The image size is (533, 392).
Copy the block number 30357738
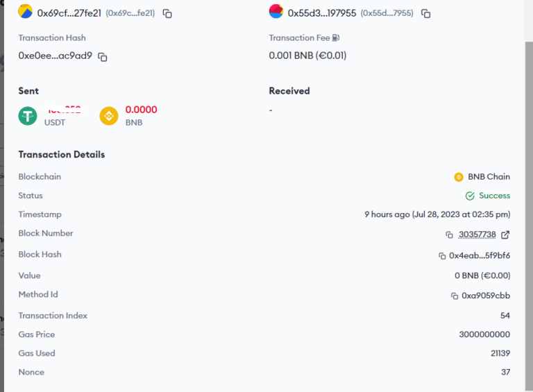(450, 235)
